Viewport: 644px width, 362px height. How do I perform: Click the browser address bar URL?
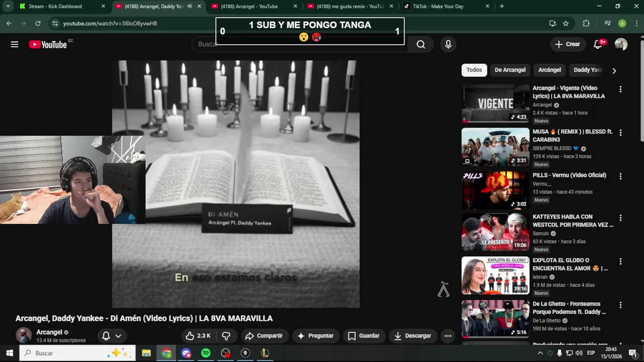110,24
